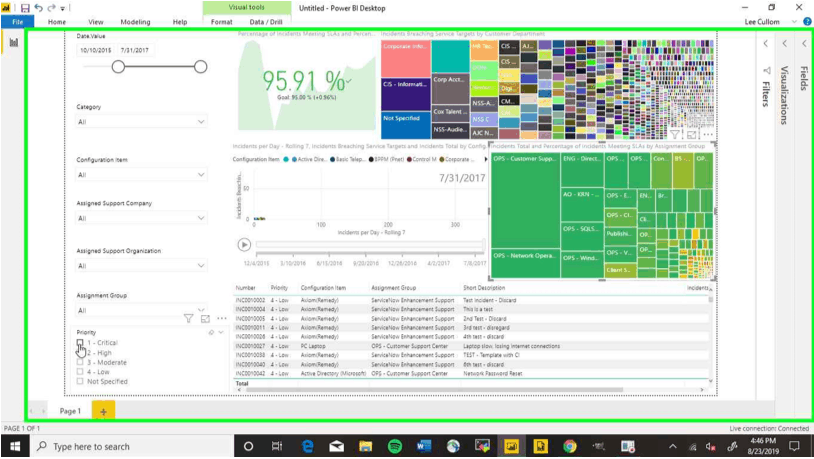Open the Mail app from the taskbar
Screen dimensions: 814x459
336,446
